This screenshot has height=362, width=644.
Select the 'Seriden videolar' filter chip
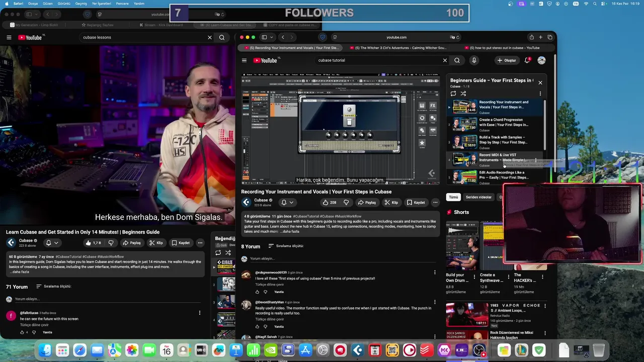point(478,197)
